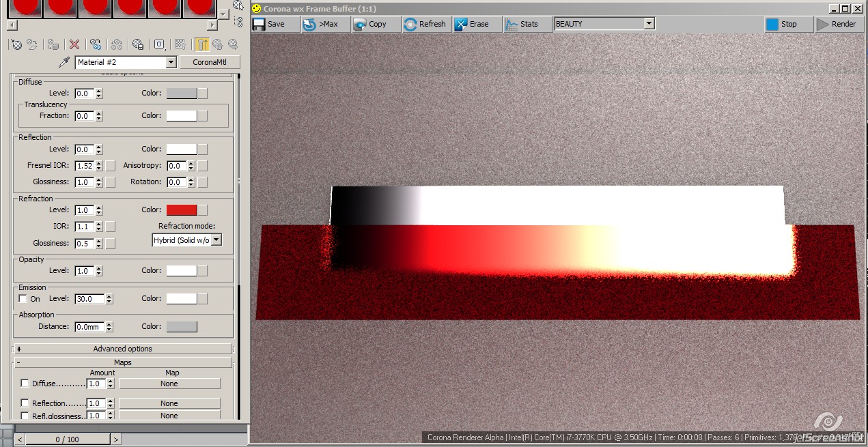Open the Material/Map Navigator icon
Image resolution: width=868 pixels, height=447 pixels.
coord(238,23)
